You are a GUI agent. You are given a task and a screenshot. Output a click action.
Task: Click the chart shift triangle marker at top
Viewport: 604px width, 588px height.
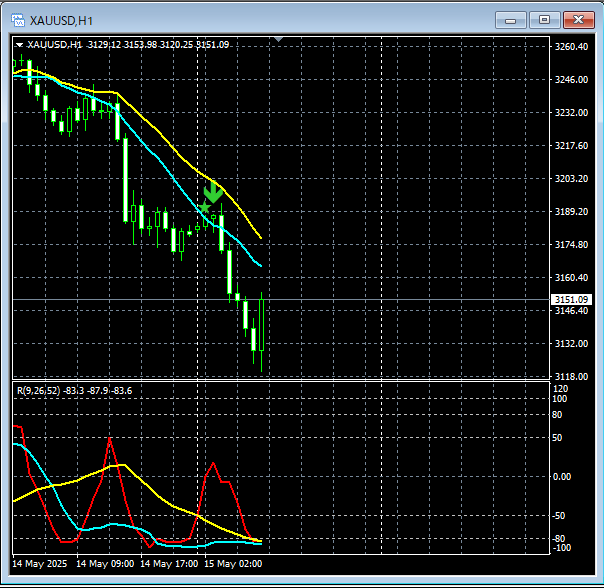279,39
